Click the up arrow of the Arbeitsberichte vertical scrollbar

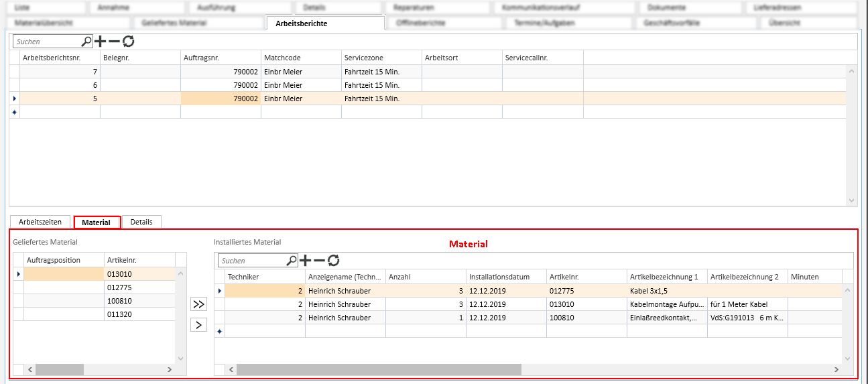click(x=852, y=70)
